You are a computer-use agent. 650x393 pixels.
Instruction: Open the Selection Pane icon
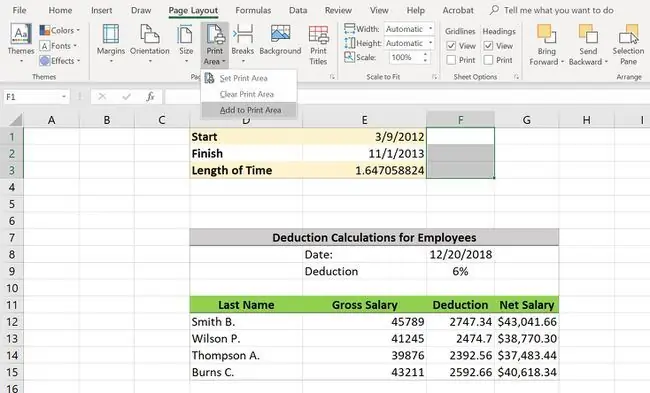[x=628, y=34]
